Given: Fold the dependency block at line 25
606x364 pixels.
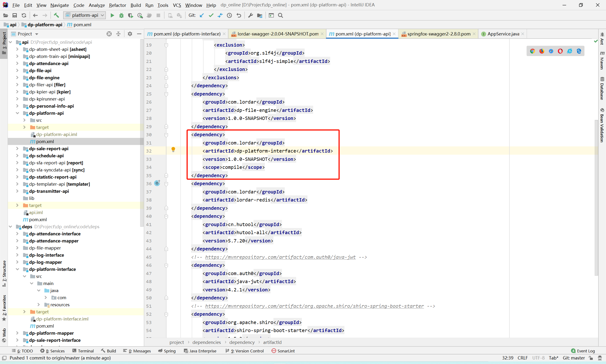Looking at the screenshot, I should point(166,94).
